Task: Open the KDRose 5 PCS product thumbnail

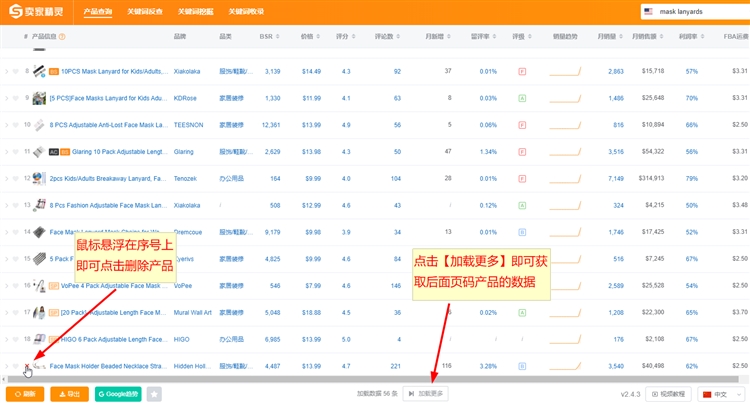Action: (x=39, y=98)
